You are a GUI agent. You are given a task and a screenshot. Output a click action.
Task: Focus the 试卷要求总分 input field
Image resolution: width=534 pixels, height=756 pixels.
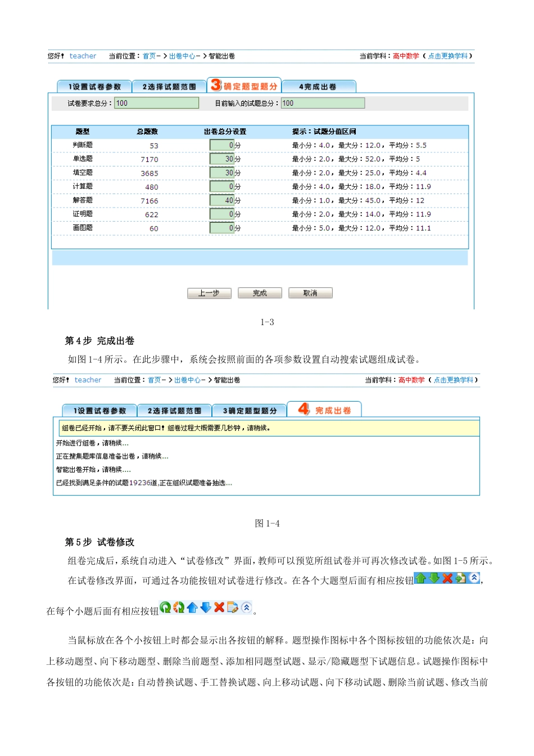[157, 103]
